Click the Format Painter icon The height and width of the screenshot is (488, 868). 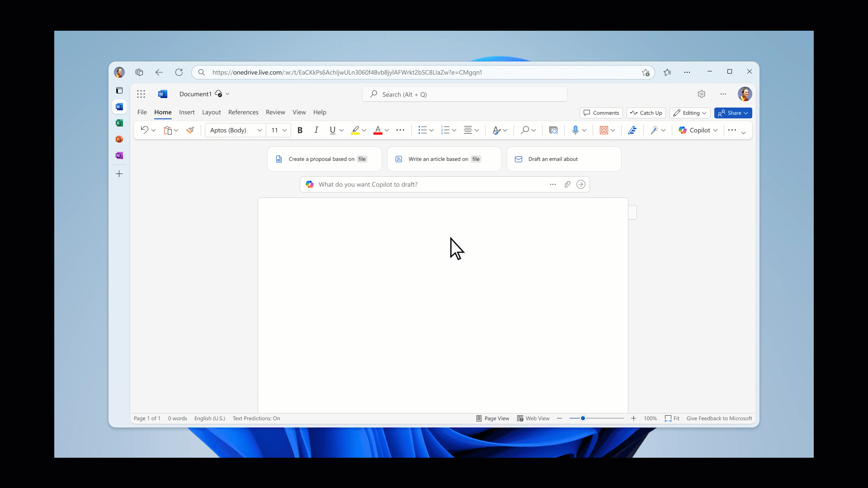tap(190, 130)
